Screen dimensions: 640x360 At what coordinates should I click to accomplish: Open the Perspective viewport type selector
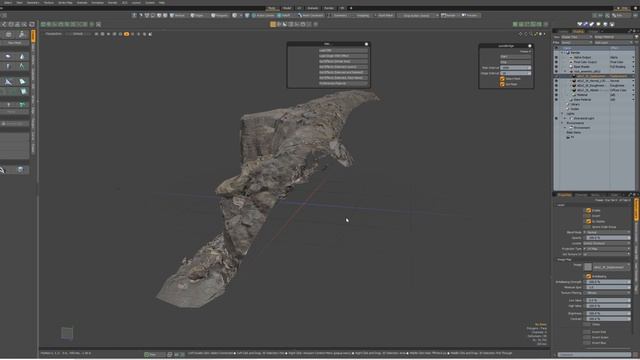coord(53,34)
